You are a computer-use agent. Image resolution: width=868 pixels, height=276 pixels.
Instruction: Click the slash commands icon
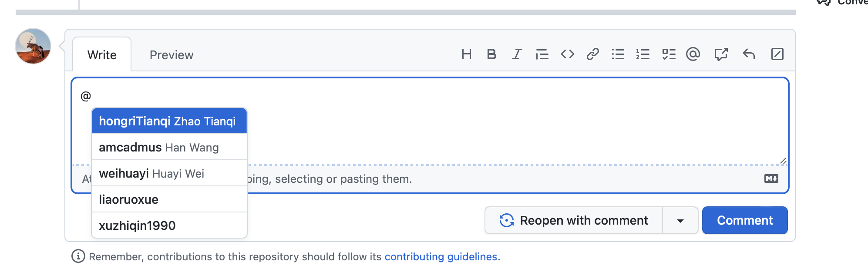click(777, 54)
